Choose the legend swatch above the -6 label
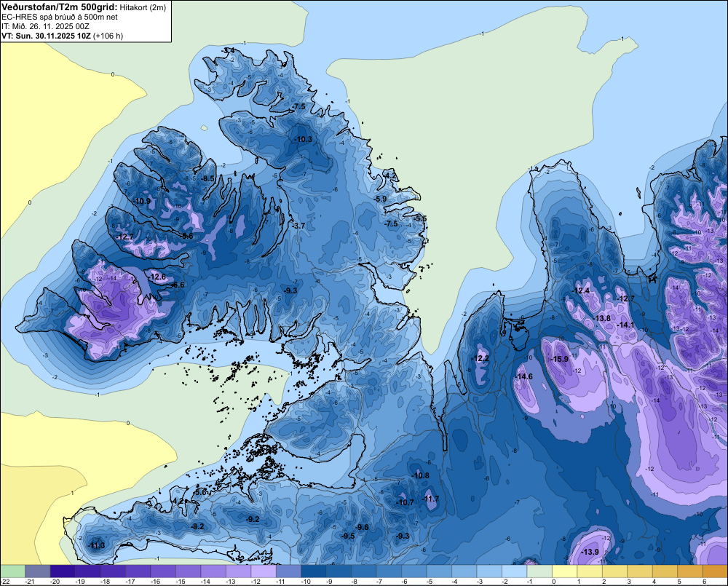This screenshot has width=728, height=586. click(414, 571)
